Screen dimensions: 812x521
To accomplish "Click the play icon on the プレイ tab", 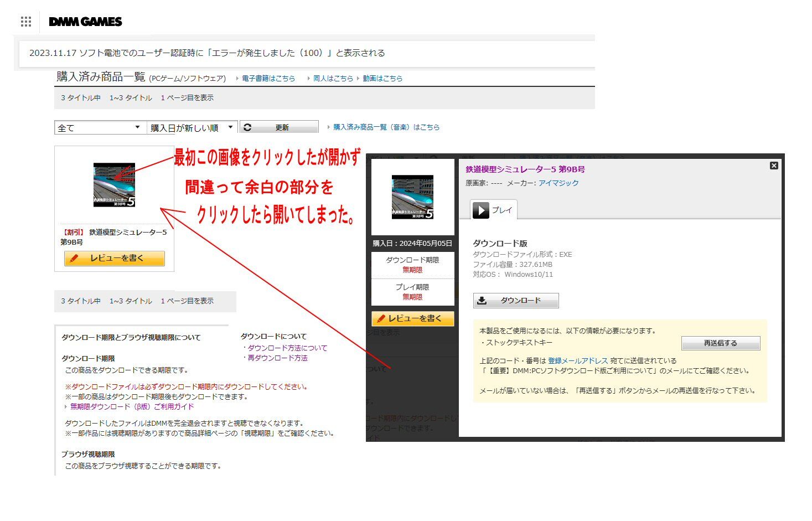I will coord(481,210).
